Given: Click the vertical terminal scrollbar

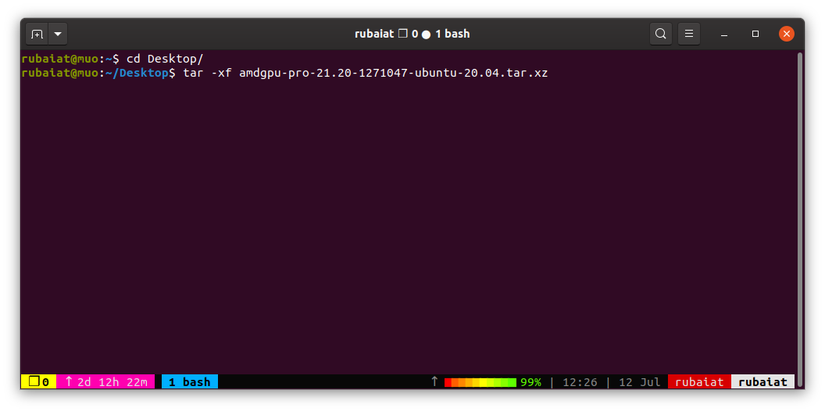Looking at the screenshot, I should click(x=800, y=219).
